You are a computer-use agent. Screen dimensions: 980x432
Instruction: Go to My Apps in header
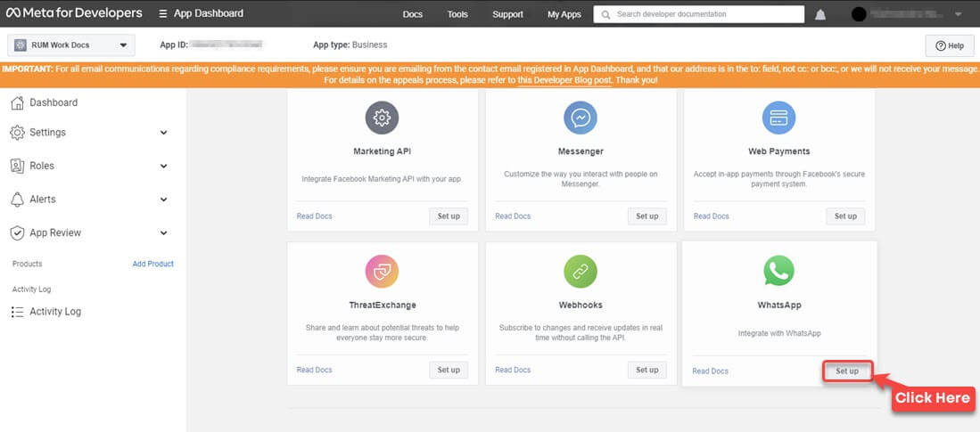coord(564,14)
